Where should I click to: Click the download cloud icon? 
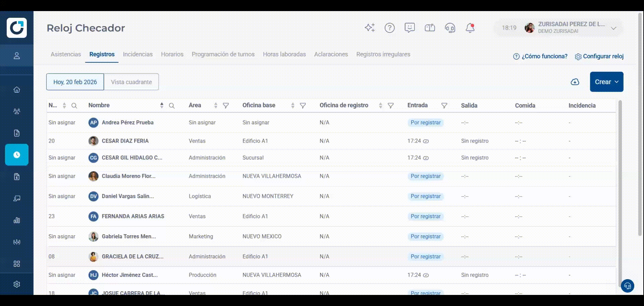pos(575,82)
